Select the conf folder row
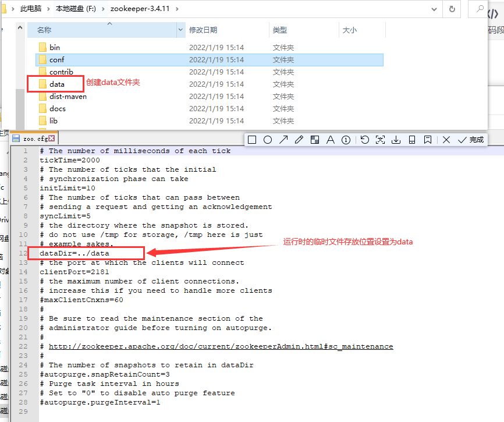The height and width of the screenshot is (422, 504). [x=210, y=60]
